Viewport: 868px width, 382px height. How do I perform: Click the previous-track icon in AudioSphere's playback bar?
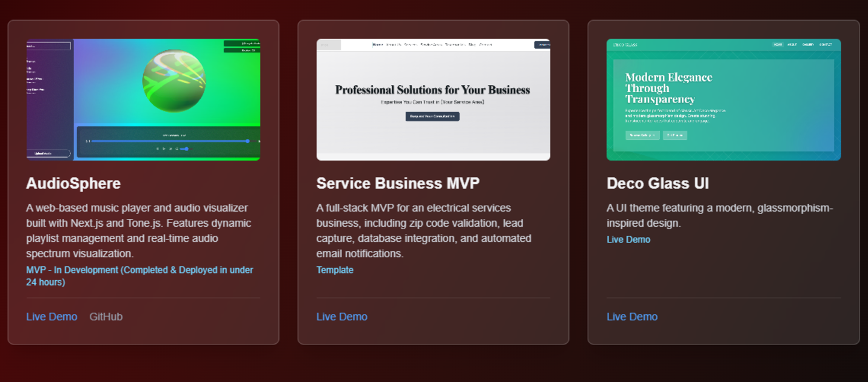(x=157, y=149)
